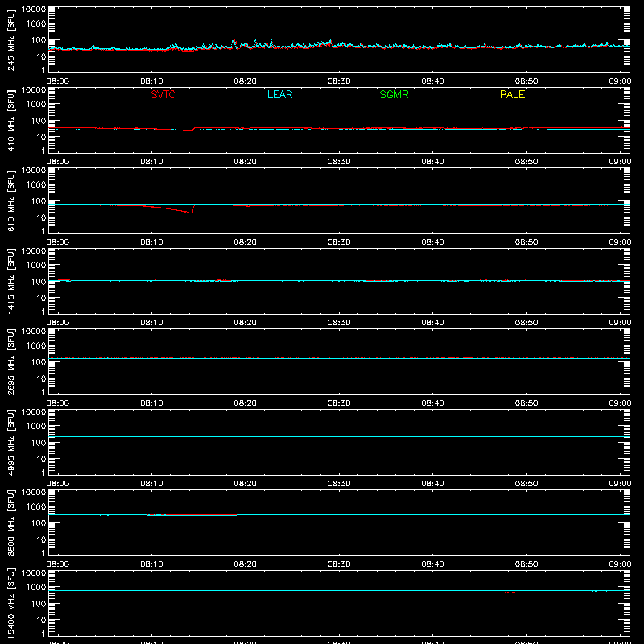644x644 pixels.
Task: Click the 1000 y-axis value of the 410 MHz panel
Action: [35, 105]
